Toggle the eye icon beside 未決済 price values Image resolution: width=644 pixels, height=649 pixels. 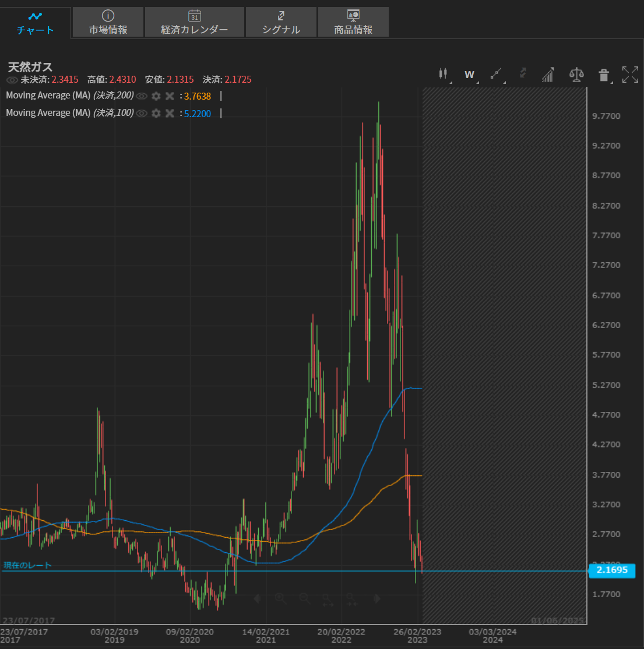click(x=12, y=80)
